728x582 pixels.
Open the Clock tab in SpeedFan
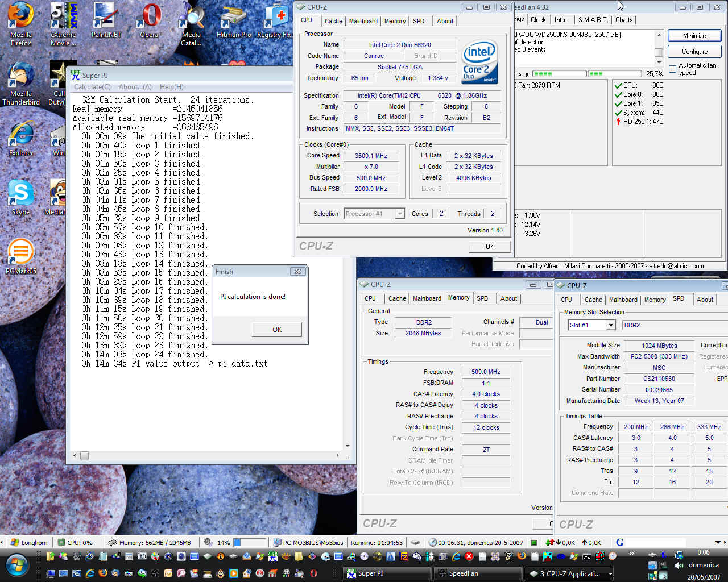(538, 20)
